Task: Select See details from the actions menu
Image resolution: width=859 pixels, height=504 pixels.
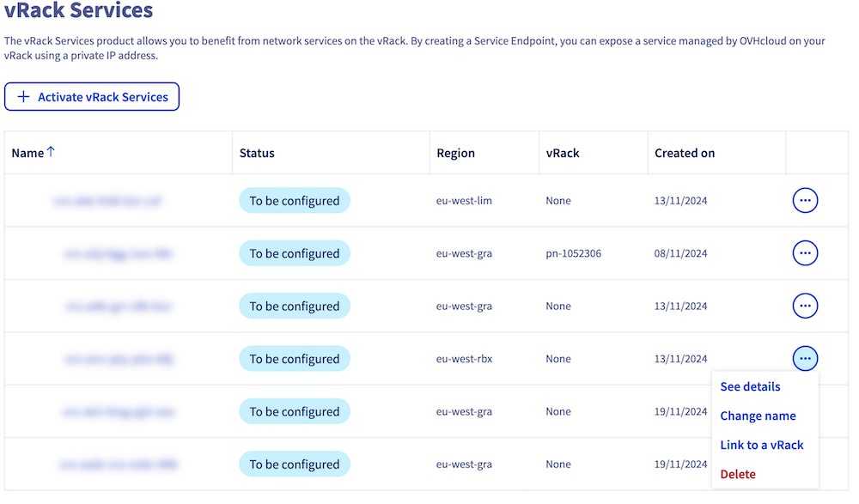Action: 750,386
